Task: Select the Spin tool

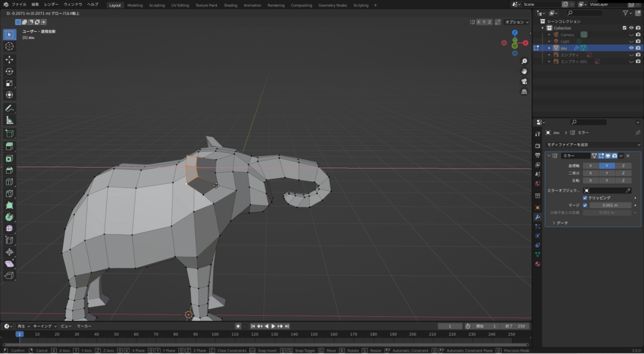Action: (x=9, y=217)
